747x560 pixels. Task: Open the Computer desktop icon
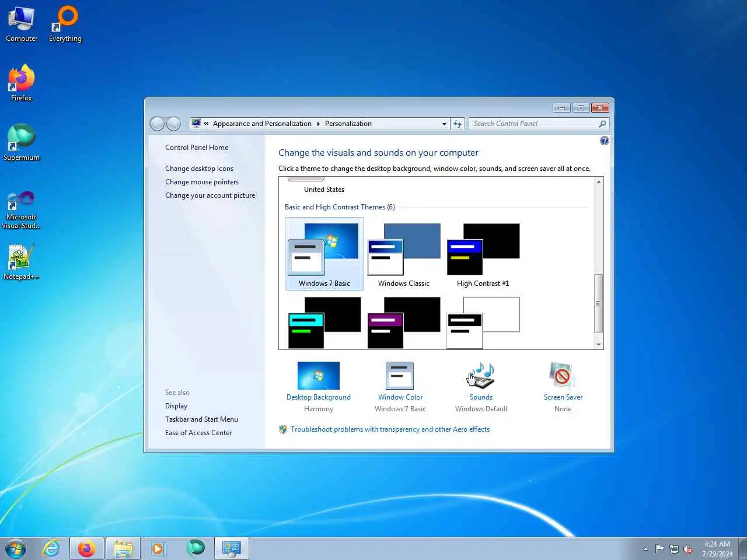click(x=22, y=24)
